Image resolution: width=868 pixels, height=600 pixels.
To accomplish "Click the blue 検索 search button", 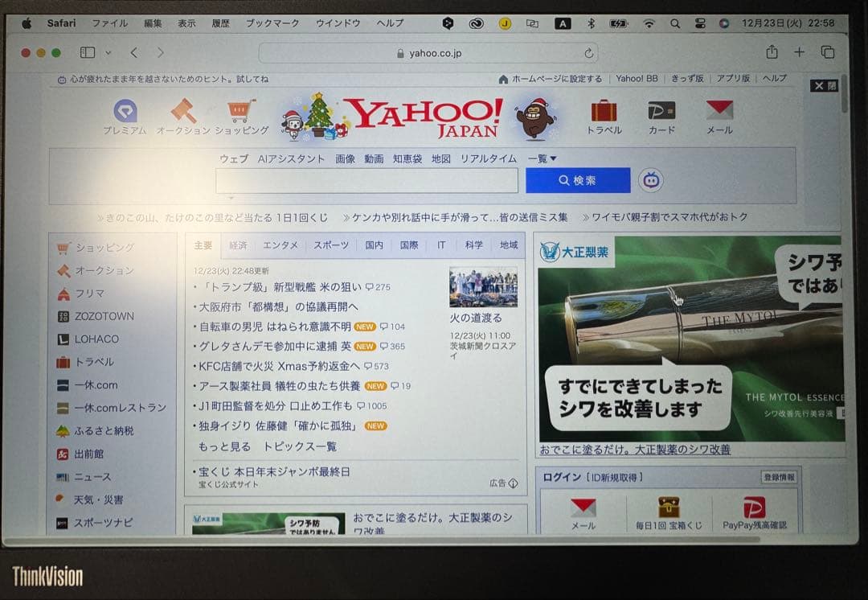I will [577, 180].
